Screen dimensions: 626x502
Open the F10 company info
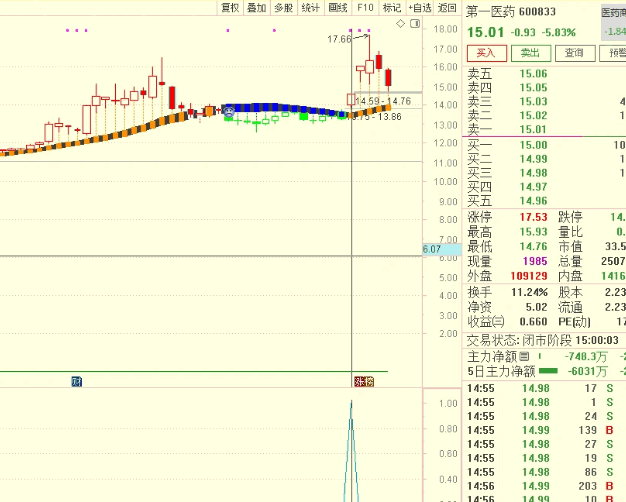coord(365,8)
